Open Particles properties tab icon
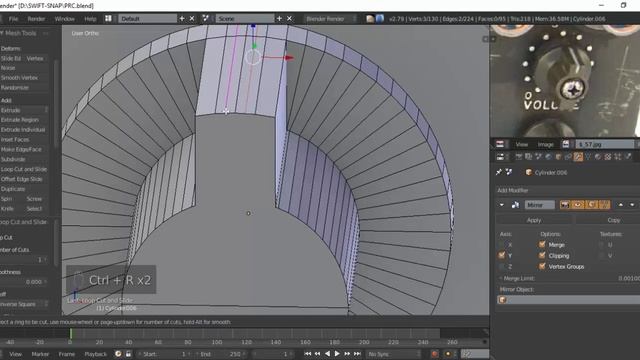Viewport: 640px width, 360px height. coord(618,157)
